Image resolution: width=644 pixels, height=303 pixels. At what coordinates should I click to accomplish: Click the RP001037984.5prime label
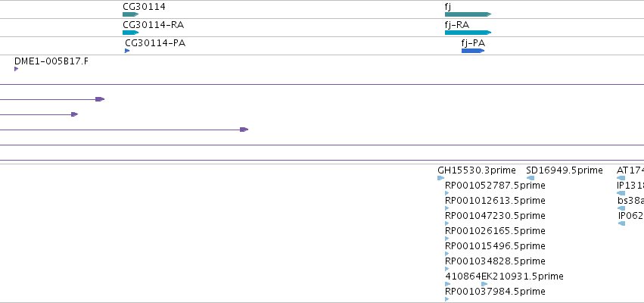click(496, 292)
